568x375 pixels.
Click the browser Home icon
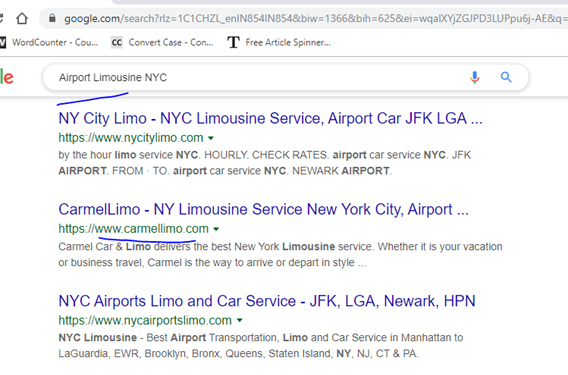click(22, 18)
